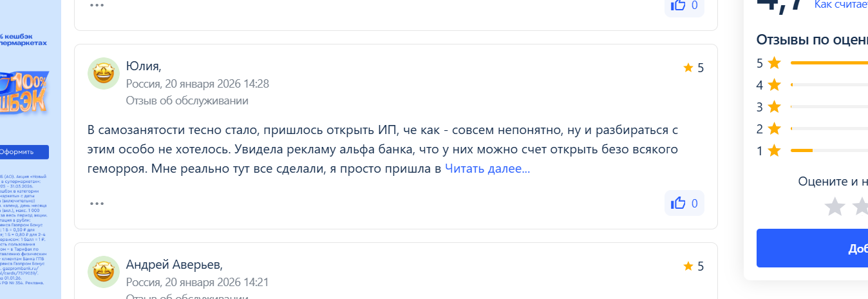868x299 pixels.
Task: Like the top review with thumbs-up
Action: click(x=684, y=5)
